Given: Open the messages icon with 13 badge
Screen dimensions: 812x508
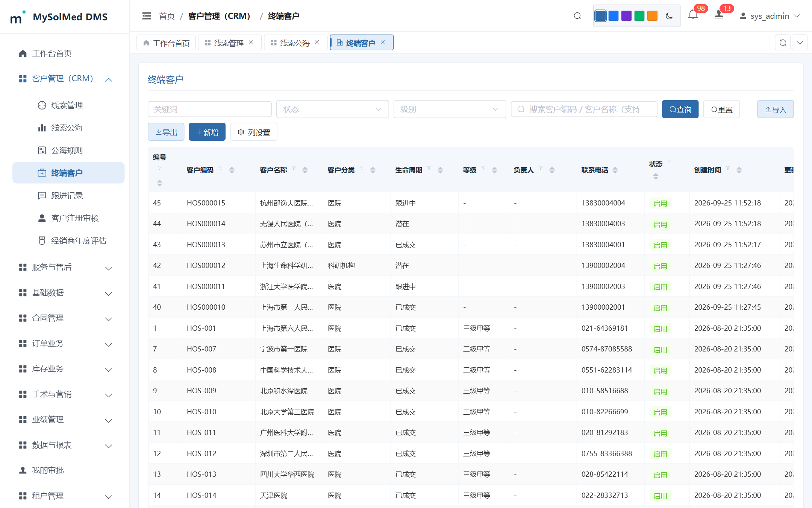Looking at the screenshot, I should tap(719, 15).
